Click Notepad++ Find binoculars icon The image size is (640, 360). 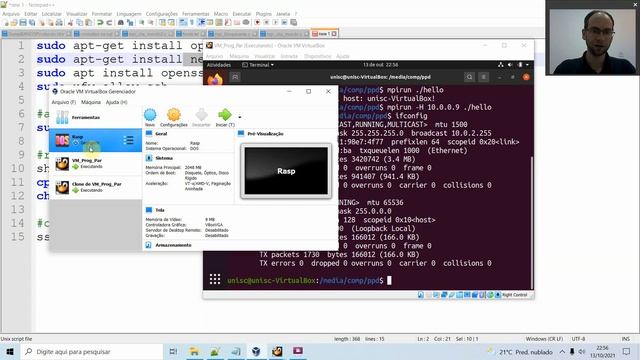pos(120,22)
